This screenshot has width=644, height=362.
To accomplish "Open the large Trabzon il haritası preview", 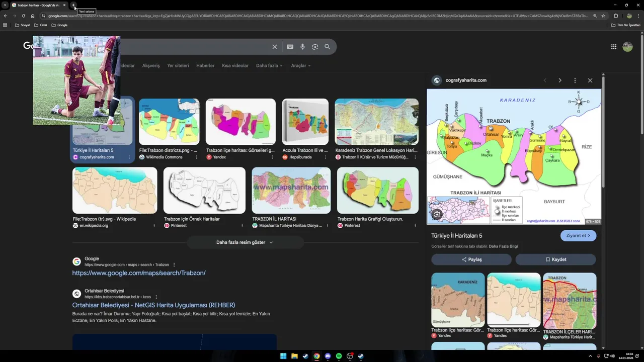I will point(514,156).
